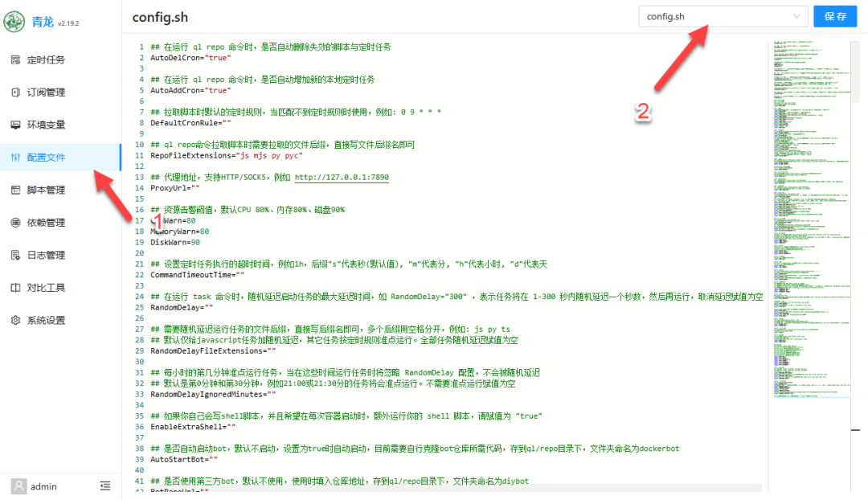Open the config.sh file selector dropdown
The image size is (868, 500).
(x=723, y=17)
